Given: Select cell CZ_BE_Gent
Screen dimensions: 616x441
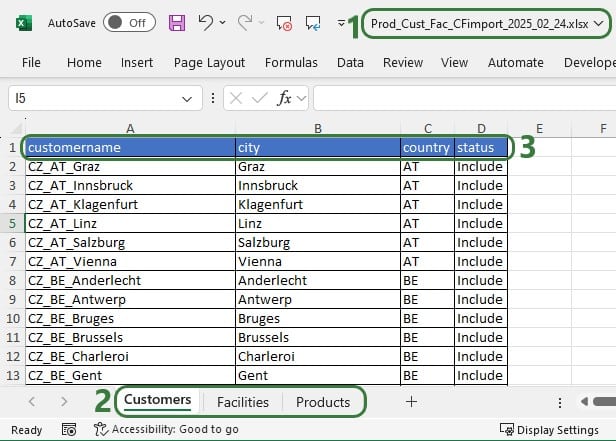Looking at the screenshot, I should [x=130, y=375].
